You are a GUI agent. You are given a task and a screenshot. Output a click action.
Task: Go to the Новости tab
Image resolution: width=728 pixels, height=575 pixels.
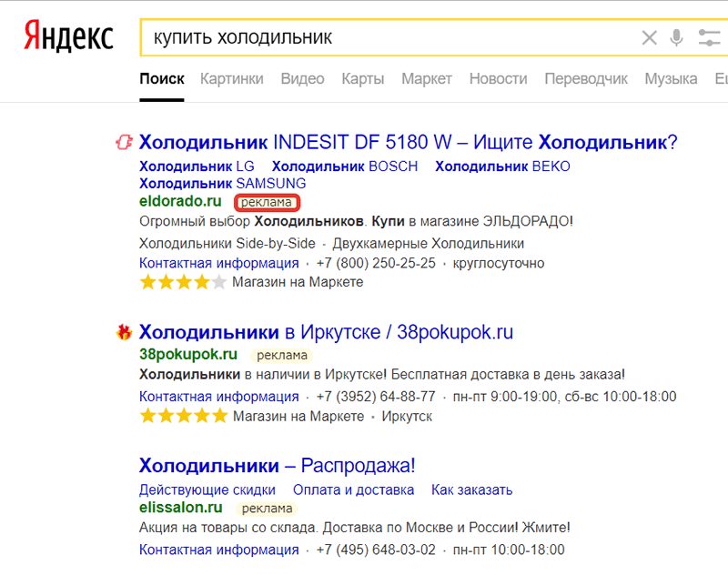pos(498,79)
